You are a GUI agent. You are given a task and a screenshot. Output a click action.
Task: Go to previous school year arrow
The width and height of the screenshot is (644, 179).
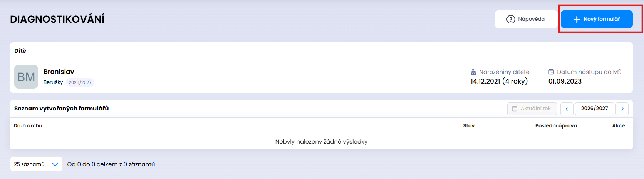[567, 109]
